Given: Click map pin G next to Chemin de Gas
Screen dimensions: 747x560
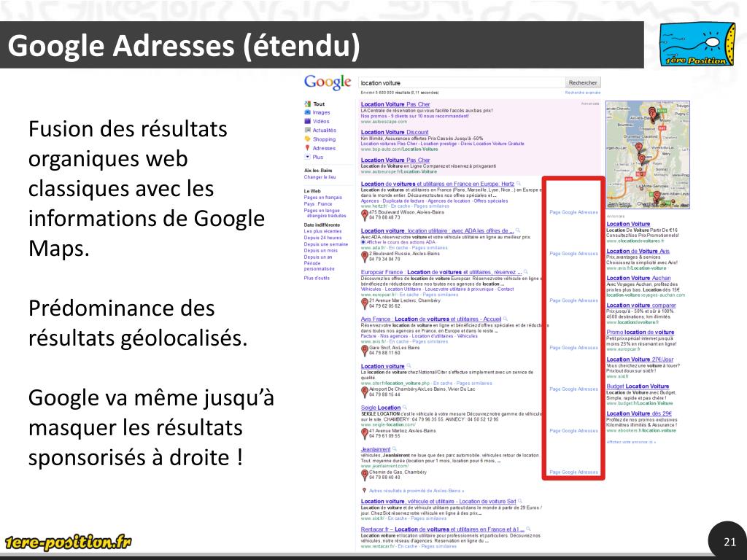Looking at the screenshot, I should [x=365, y=475].
